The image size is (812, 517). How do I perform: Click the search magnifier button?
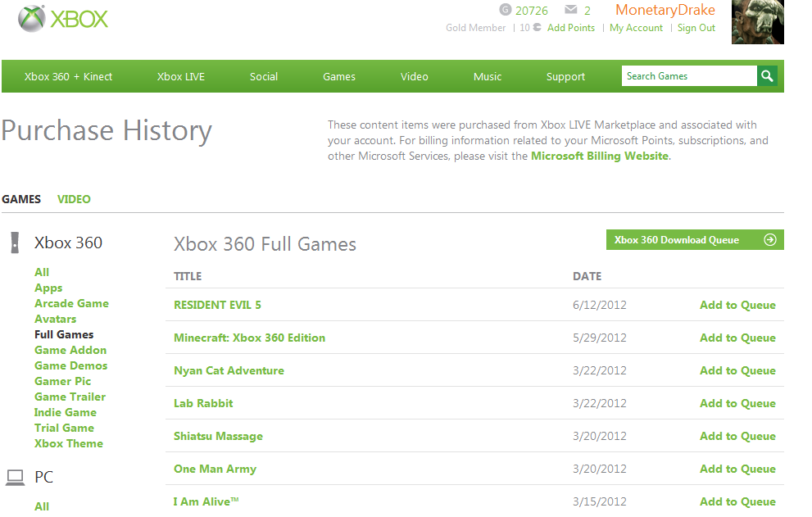767,76
